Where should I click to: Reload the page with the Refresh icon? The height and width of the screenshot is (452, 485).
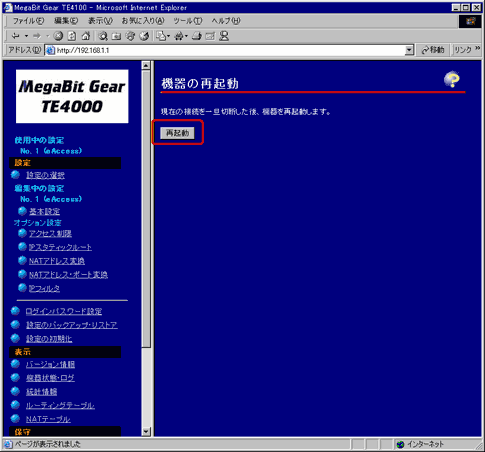click(72, 36)
